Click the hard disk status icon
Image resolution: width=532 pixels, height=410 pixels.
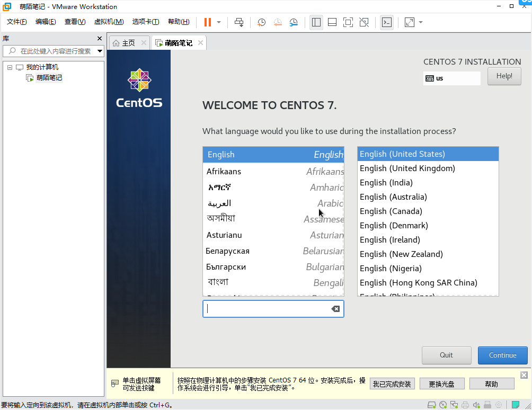click(431, 405)
